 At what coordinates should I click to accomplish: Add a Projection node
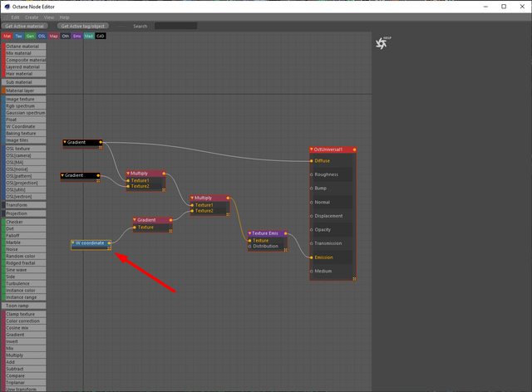click(24, 213)
